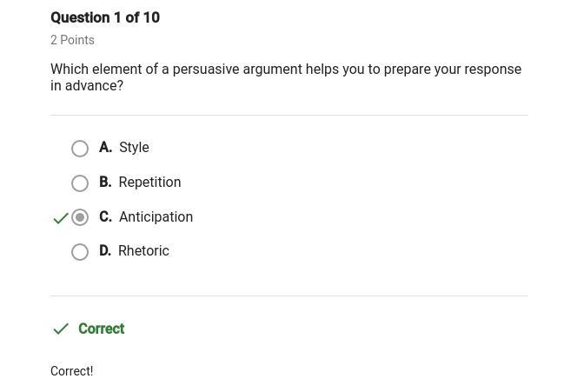
Task: Choose the option B radio button
Action: click(x=80, y=183)
